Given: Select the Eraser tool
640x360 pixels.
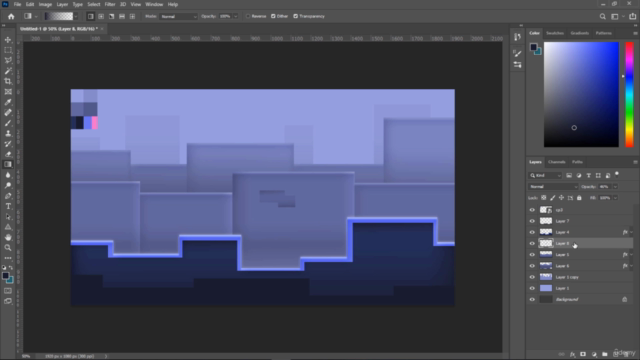Looking at the screenshot, I should (8, 154).
